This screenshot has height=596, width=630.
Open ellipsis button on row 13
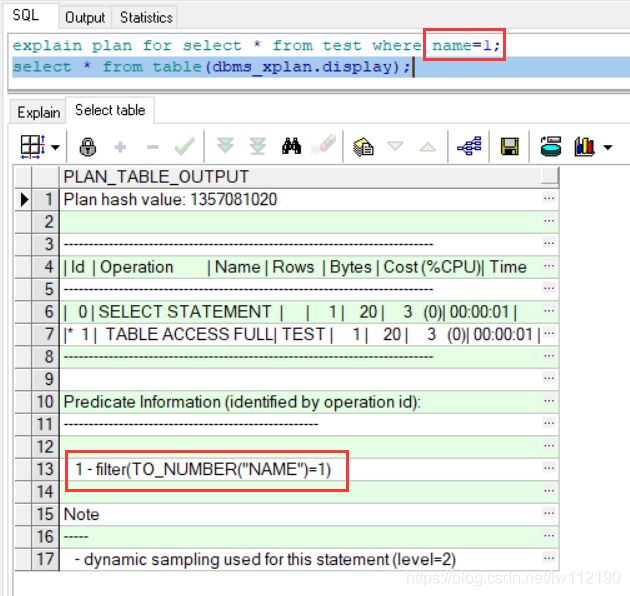pos(549,469)
